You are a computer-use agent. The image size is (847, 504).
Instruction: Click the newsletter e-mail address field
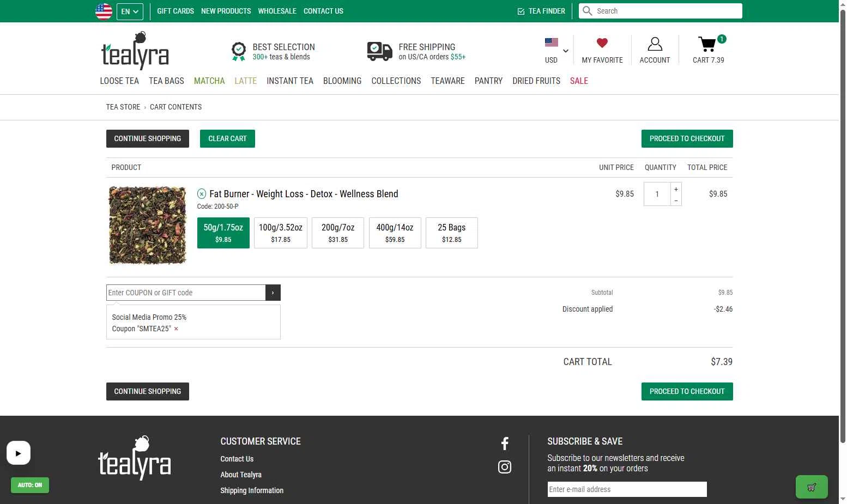627,489
